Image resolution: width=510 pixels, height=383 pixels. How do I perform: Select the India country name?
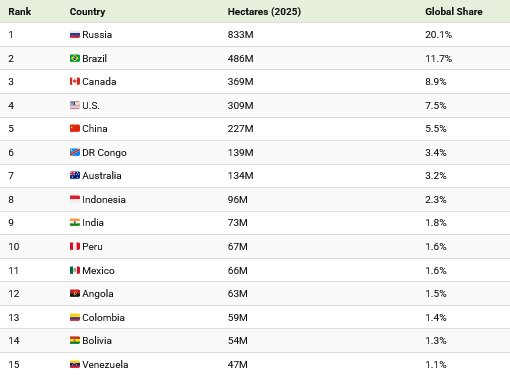click(x=93, y=223)
